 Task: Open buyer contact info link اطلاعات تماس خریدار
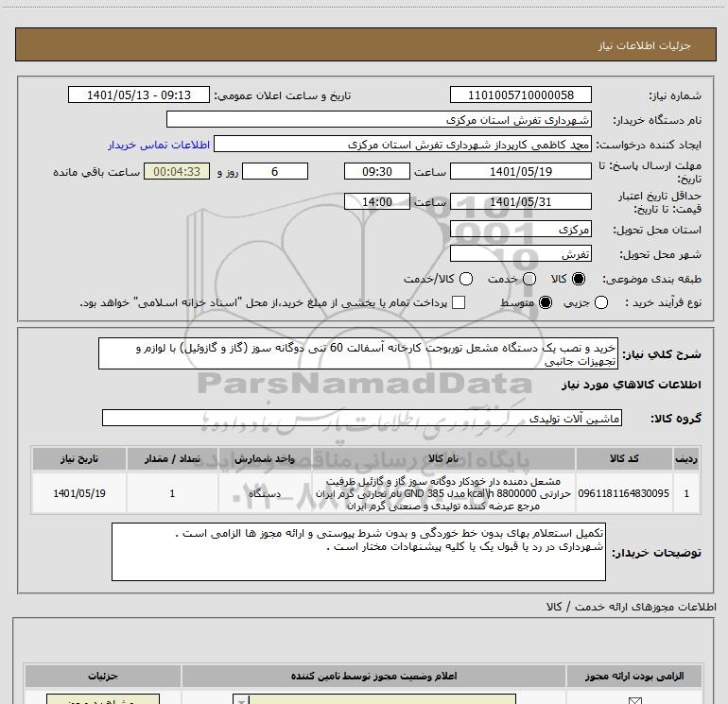point(159,145)
